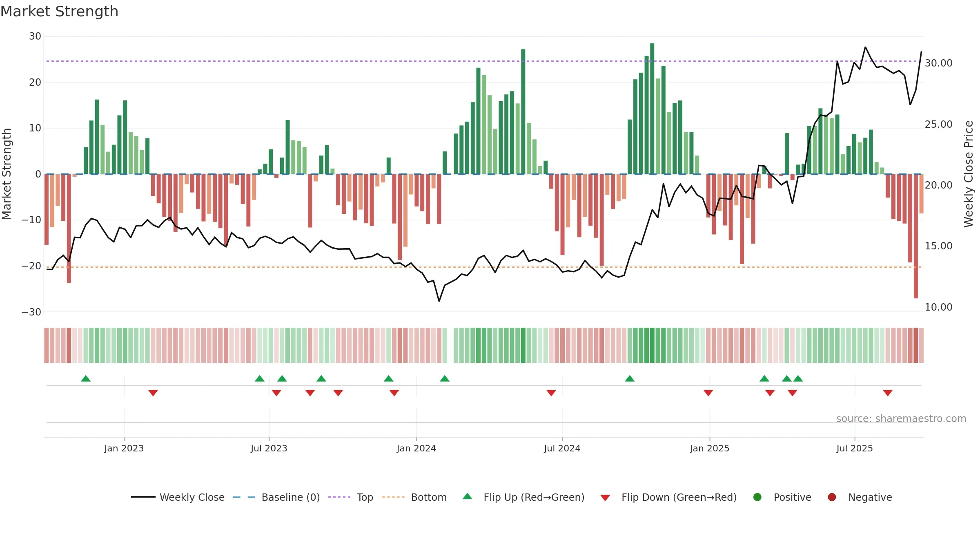
Task: Click the −20 strength axis label
Action: click(x=31, y=266)
